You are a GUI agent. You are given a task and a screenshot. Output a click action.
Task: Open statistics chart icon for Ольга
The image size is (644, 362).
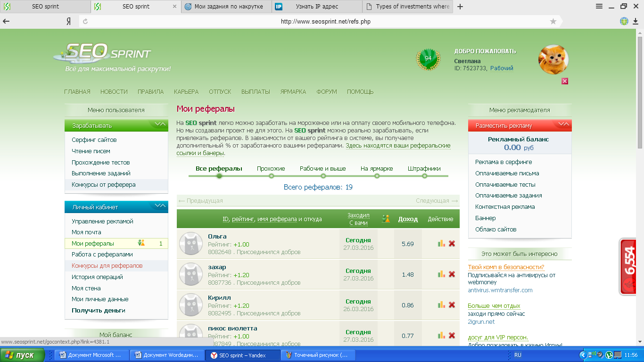(x=442, y=244)
